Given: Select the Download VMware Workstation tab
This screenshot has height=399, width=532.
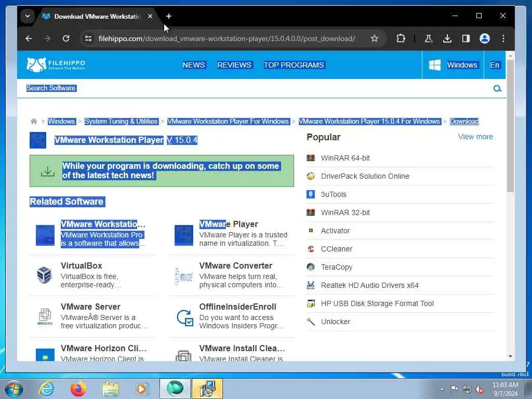Looking at the screenshot, I should point(97,16).
